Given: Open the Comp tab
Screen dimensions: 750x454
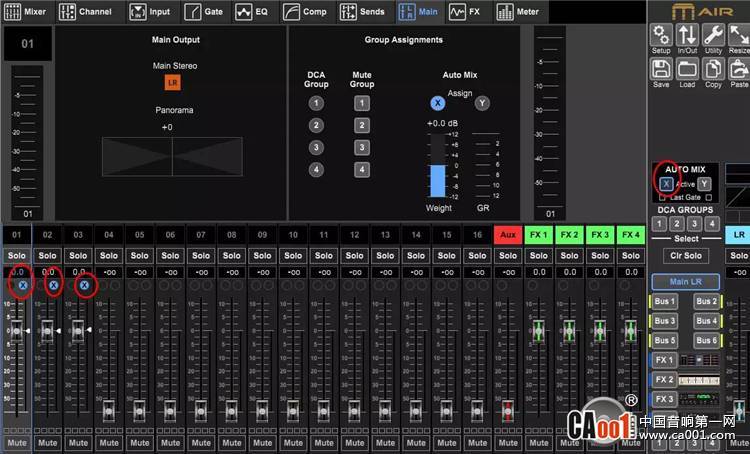Looking at the screenshot, I should tap(306, 12).
